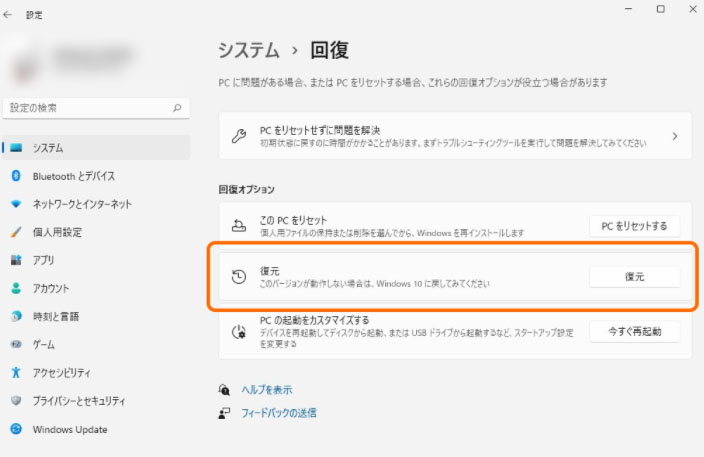The image size is (704, 457).
Task: Open プライバシーとセキュリティ settings
Action: pyautogui.click(x=96, y=400)
